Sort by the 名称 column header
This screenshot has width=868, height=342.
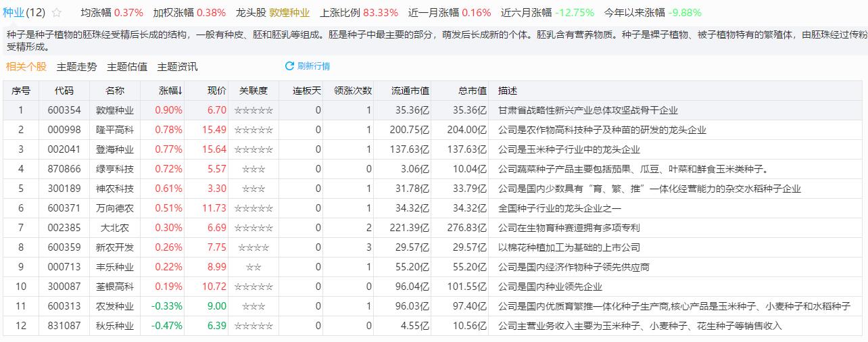(116, 91)
